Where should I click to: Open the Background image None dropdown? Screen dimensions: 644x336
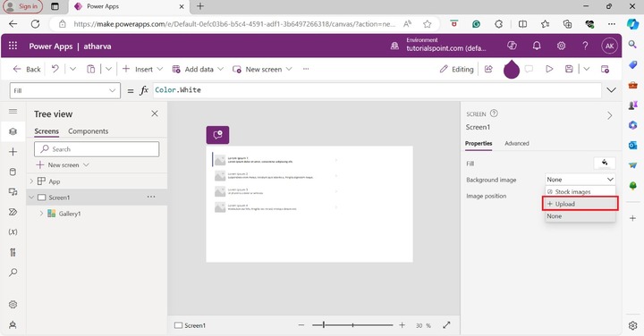(580, 180)
